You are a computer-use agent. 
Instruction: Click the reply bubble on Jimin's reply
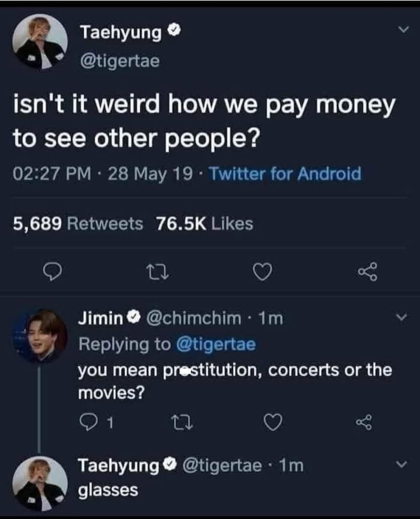[88, 421]
